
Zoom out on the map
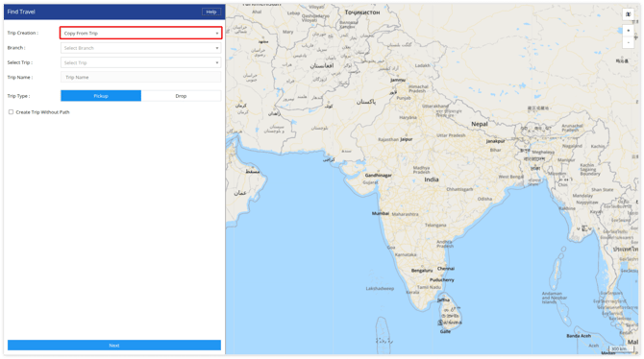[x=628, y=42]
